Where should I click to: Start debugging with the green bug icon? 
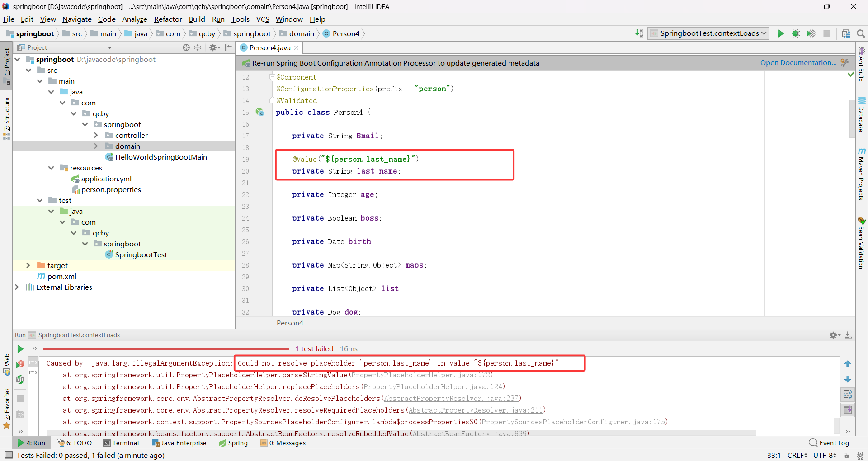(796, 33)
